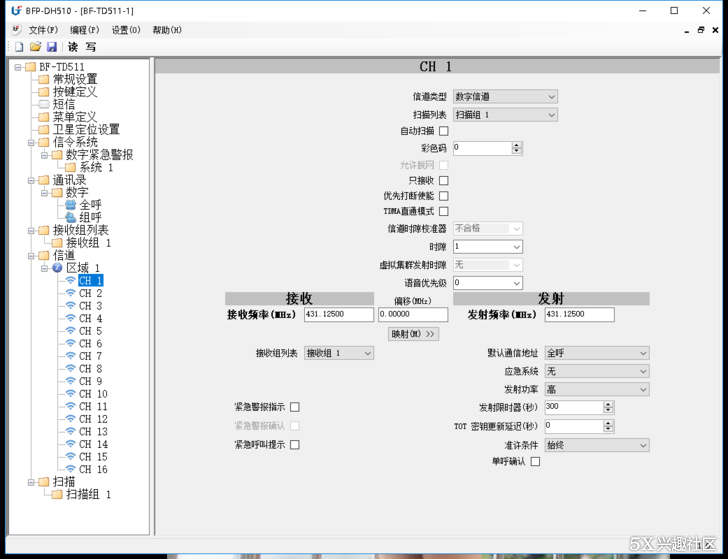Image resolution: width=728 pixels, height=559 pixels.
Task: Toggle the 只接收 checkbox
Action: tap(444, 181)
